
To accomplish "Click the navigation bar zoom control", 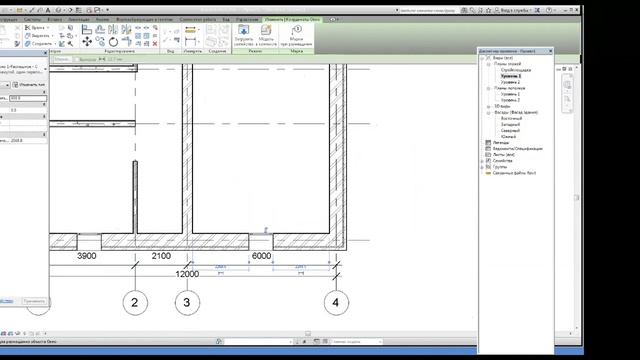I will (x=567, y=100).
